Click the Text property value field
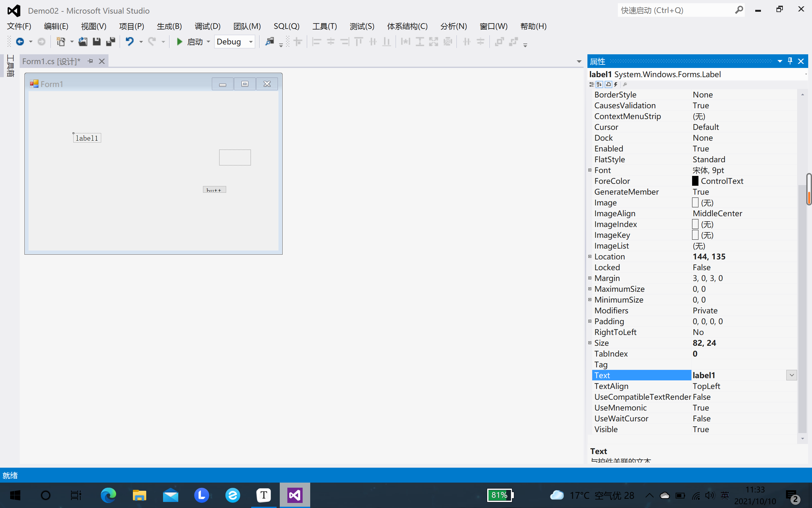Screen dimensions: 812x508 pos(738,375)
